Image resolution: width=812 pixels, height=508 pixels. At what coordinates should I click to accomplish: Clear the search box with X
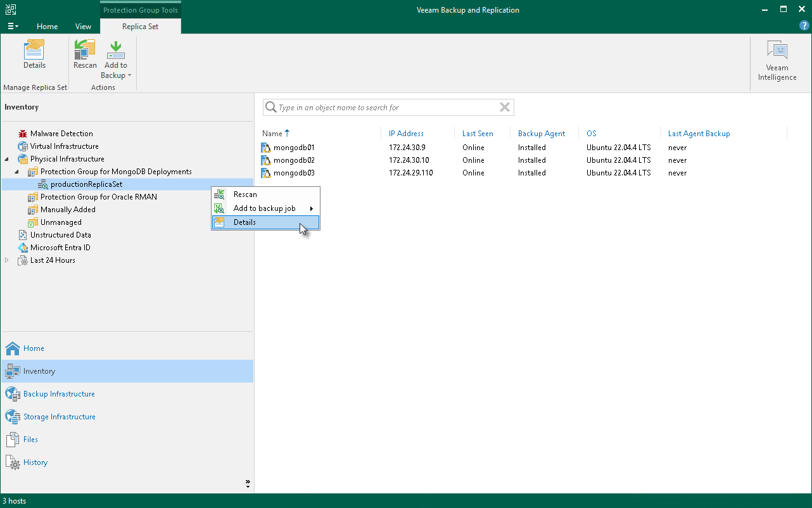505,108
